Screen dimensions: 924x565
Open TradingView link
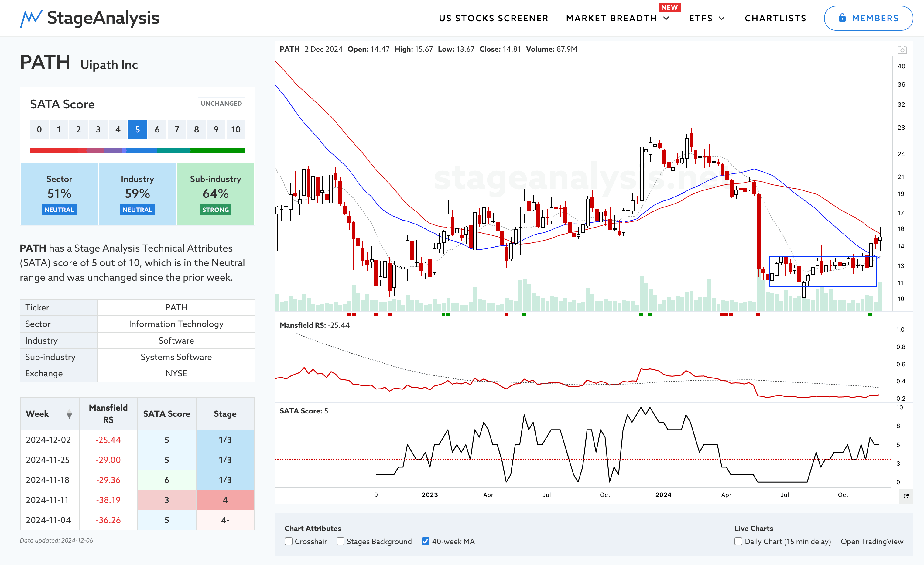(872, 541)
